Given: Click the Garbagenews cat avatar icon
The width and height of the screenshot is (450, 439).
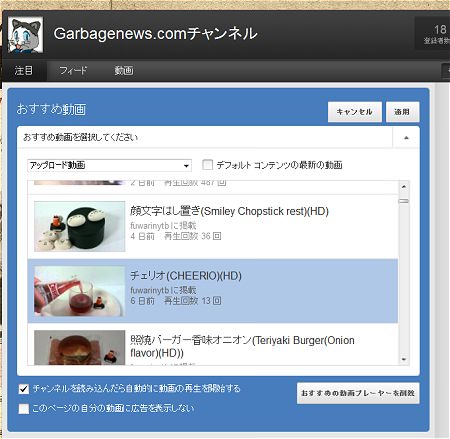Looking at the screenshot, I should [25, 35].
